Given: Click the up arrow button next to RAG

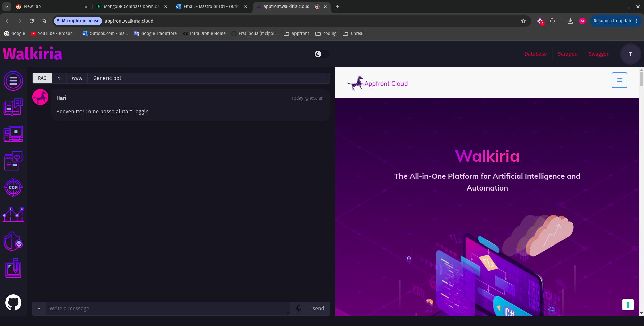Looking at the screenshot, I should tap(59, 78).
